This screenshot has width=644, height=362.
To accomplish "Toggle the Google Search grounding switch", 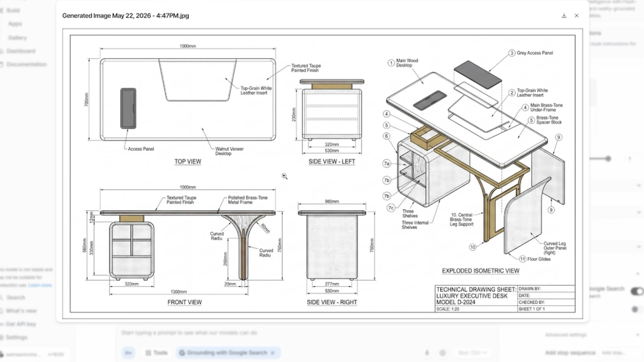I will [x=637, y=291].
